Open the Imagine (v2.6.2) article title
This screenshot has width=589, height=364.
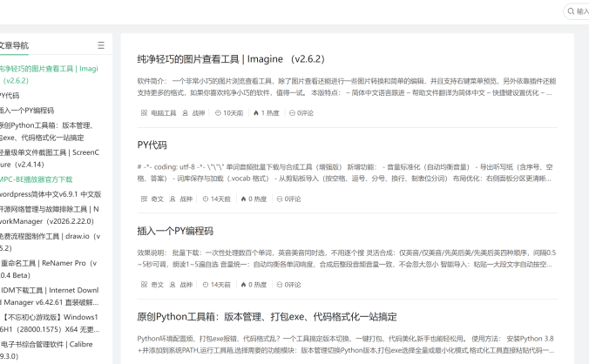[x=231, y=59]
